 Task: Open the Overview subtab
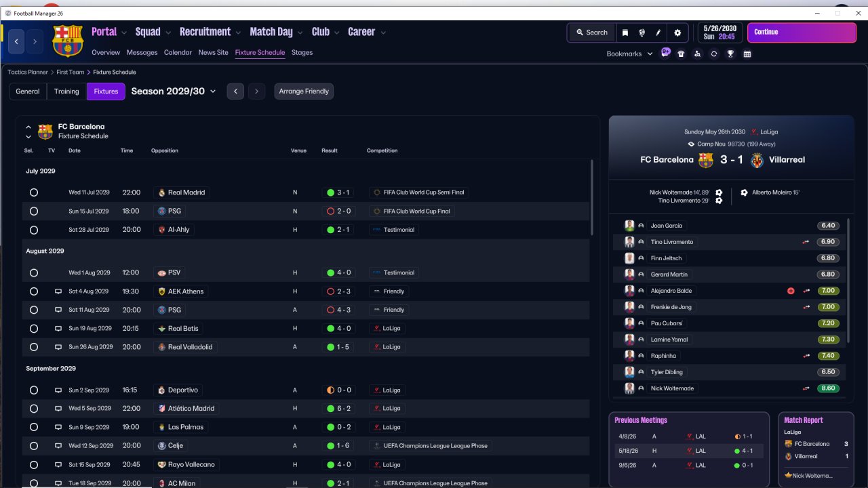pyautogui.click(x=106, y=53)
